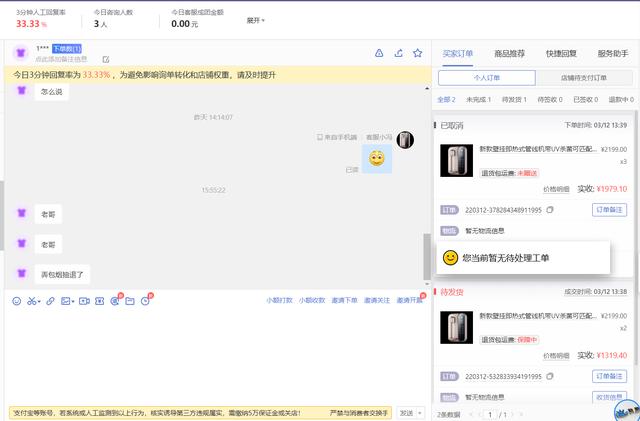Click the 邀请下单 link
The height and width of the screenshot is (421, 640).
(x=345, y=300)
